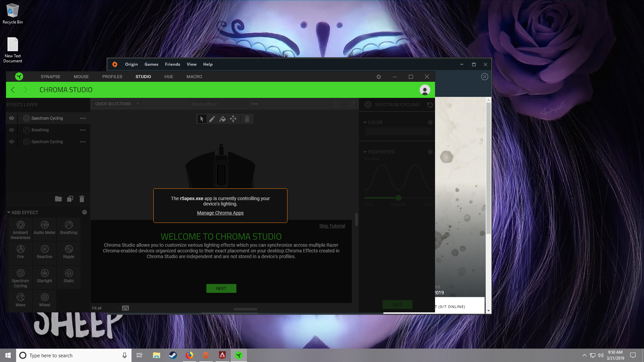This screenshot has width=644, height=362.
Task: Hide the first Spectrum Cycling layer
Action: 11,118
